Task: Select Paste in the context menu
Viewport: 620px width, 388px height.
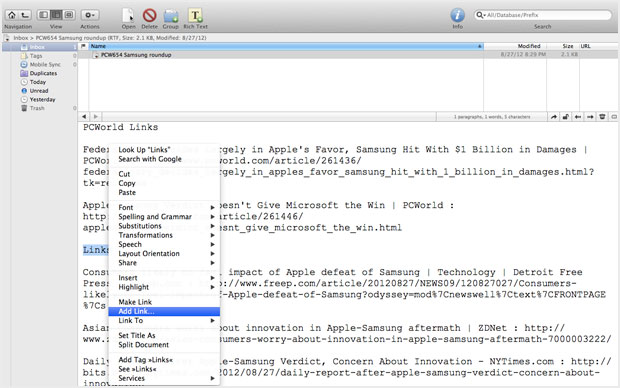Action: click(164, 193)
